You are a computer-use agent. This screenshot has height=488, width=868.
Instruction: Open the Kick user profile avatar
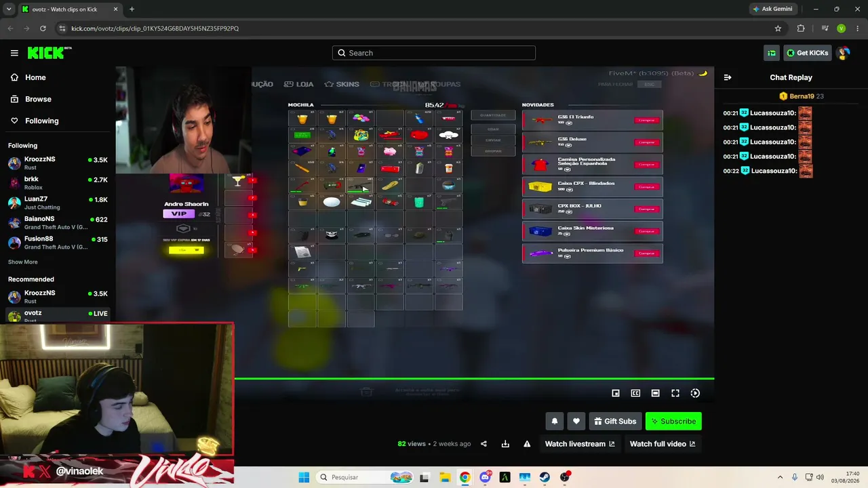coord(843,53)
